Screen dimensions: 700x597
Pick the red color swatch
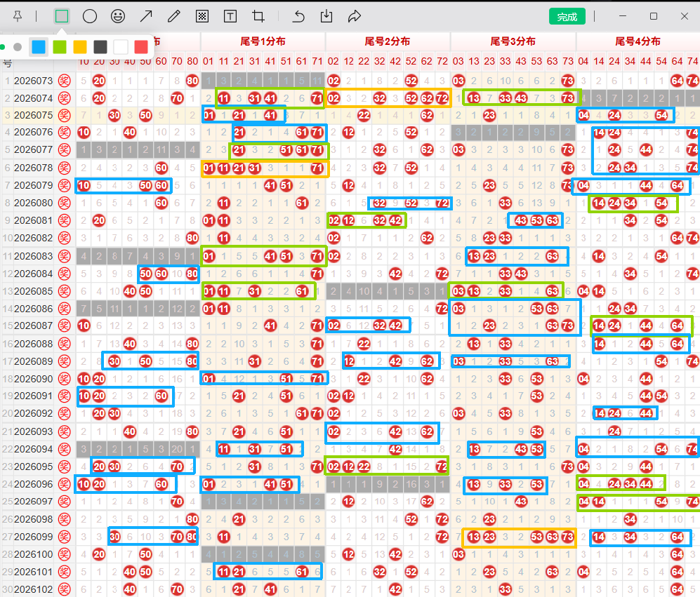click(141, 47)
